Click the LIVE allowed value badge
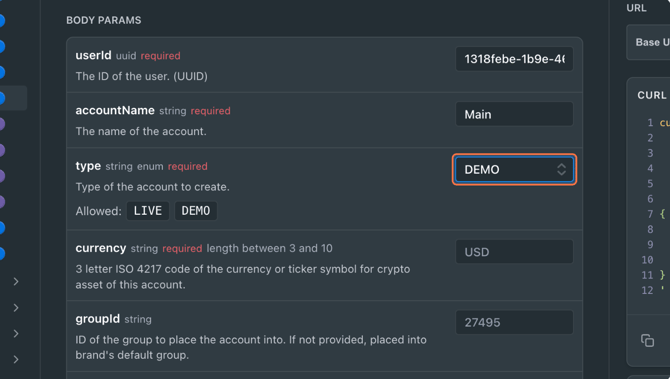Image resolution: width=670 pixels, height=379 pixels. coord(148,211)
